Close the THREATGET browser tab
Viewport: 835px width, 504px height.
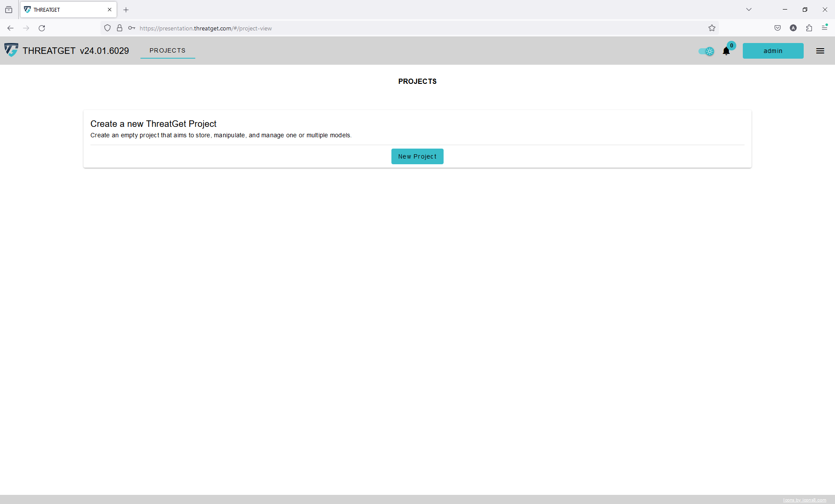click(x=110, y=10)
